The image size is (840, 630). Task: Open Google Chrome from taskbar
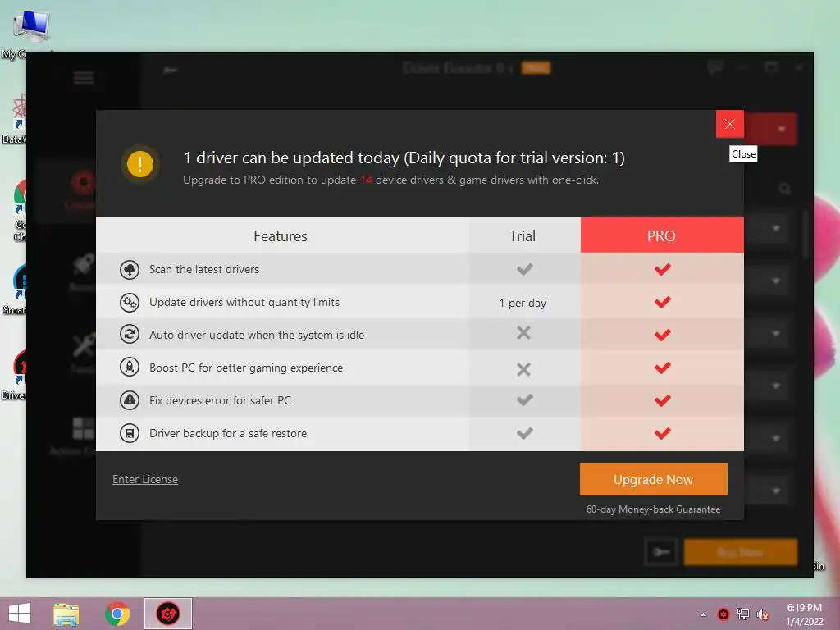coord(117,614)
